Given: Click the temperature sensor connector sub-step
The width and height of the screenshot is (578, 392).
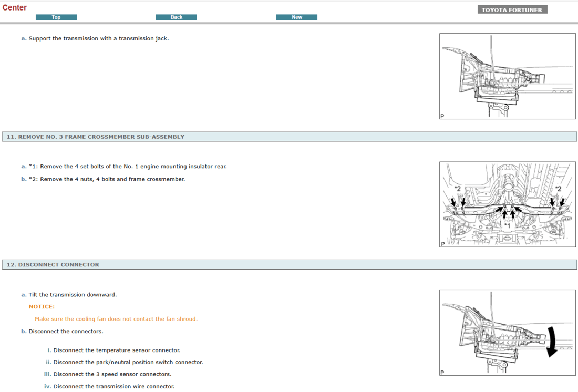Looking at the screenshot, I should (x=117, y=350).
